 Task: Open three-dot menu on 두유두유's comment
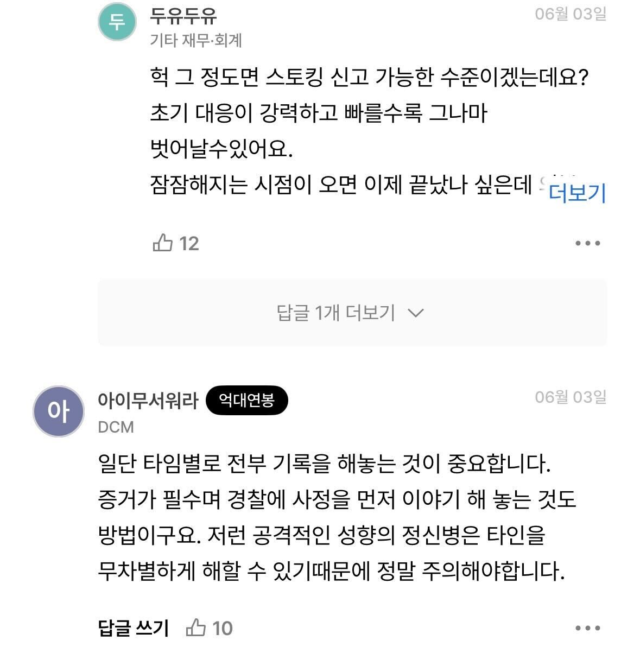(587, 243)
